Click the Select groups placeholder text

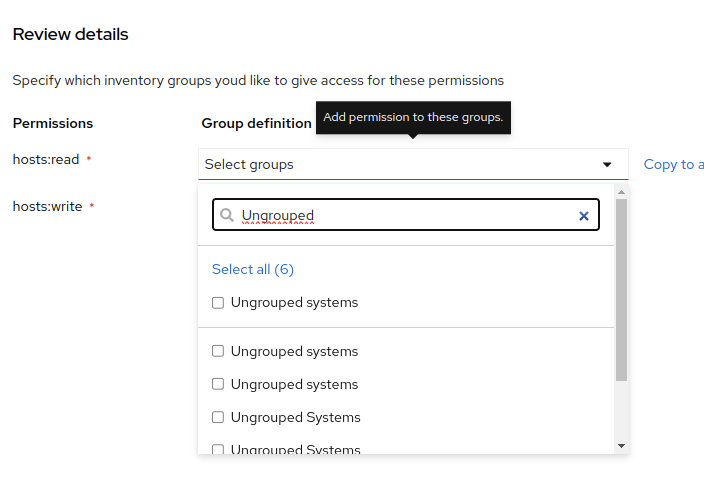249,164
